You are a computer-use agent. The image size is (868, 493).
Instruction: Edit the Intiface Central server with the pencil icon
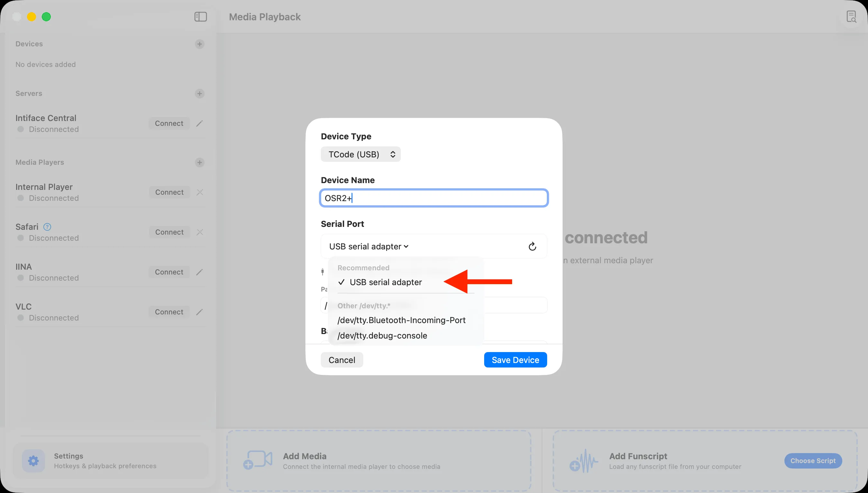[x=199, y=123]
